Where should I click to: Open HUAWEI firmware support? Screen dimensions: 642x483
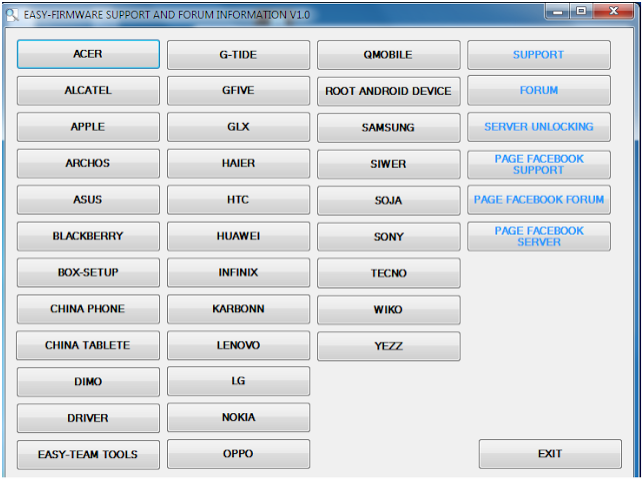click(x=238, y=236)
